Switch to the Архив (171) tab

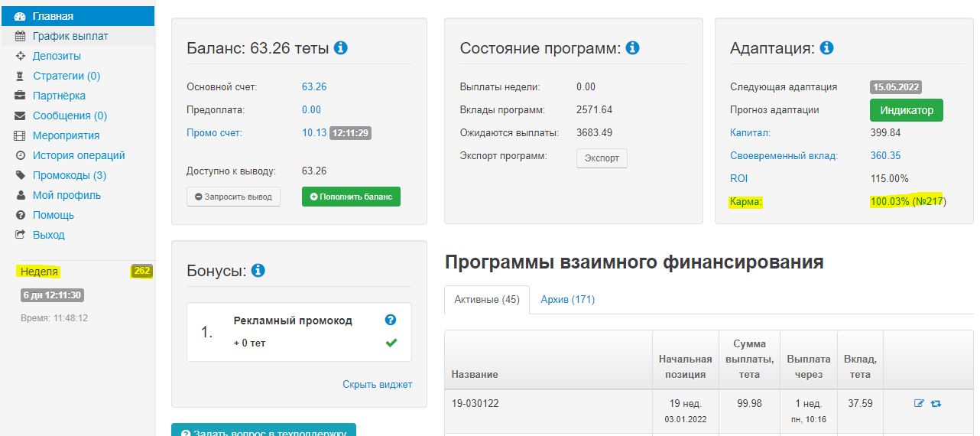pyautogui.click(x=567, y=299)
